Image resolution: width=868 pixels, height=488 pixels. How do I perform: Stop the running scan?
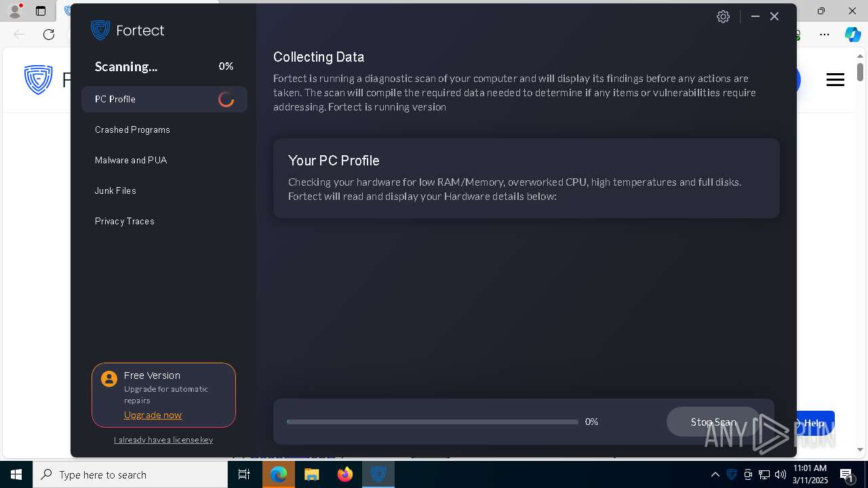713,422
